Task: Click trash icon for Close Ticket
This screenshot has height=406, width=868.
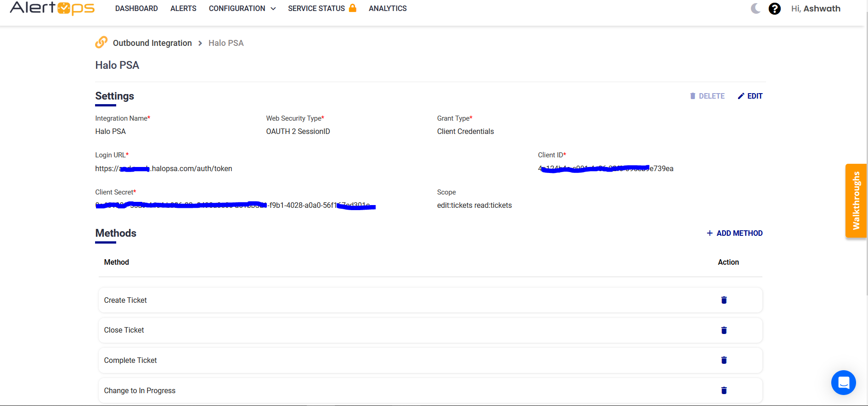Action: 724,330
